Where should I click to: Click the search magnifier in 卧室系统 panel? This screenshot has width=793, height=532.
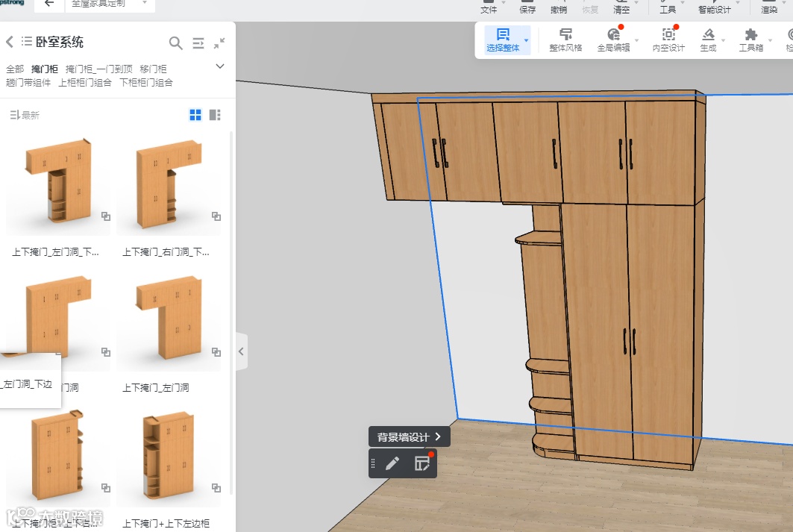pos(175,43)
